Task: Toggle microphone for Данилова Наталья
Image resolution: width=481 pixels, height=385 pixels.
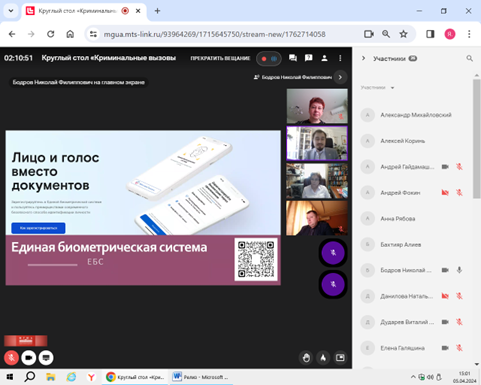Action: (x=459, y=296)
